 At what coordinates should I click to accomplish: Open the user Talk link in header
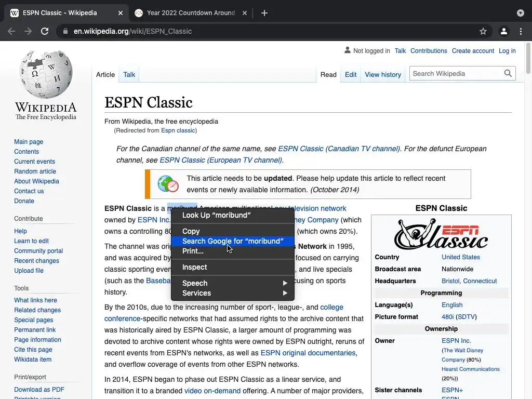400,50
